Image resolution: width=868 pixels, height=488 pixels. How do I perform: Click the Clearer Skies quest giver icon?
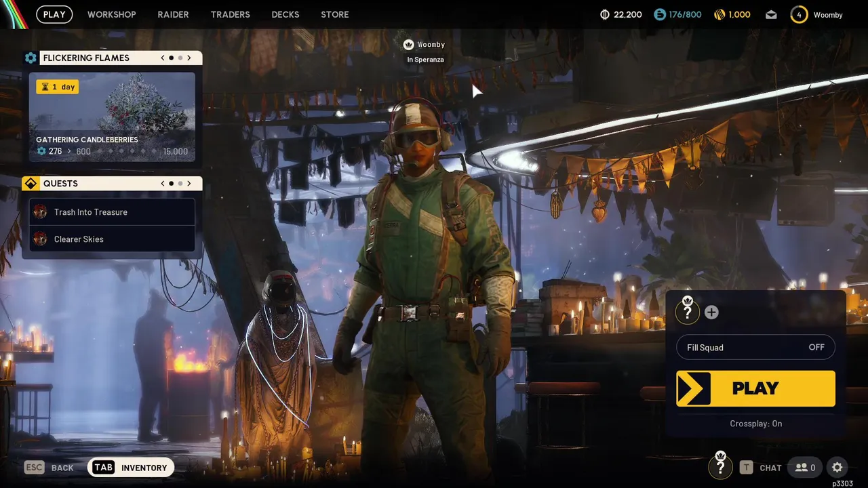[40, 239]
